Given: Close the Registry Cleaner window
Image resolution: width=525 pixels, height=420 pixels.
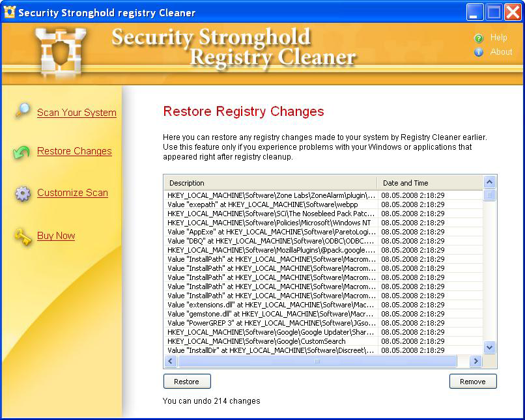Looking at the screenshot, I should (x=513, y=12).
